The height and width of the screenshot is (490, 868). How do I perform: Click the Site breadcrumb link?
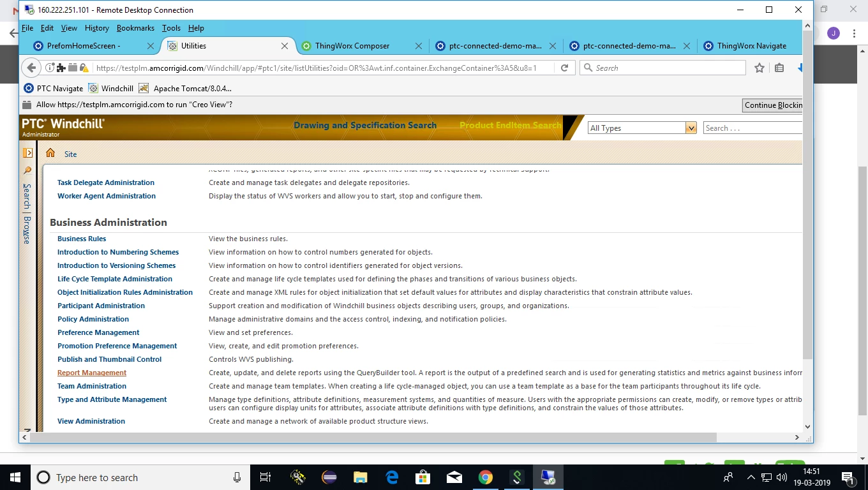(x=70, y=154)
